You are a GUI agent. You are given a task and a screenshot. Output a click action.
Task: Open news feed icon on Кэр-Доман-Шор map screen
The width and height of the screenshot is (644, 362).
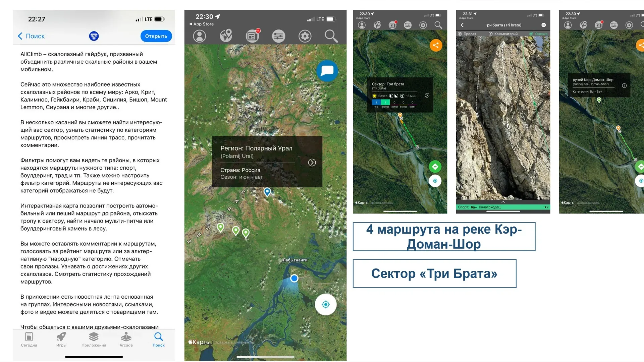[x=599, y=25]
